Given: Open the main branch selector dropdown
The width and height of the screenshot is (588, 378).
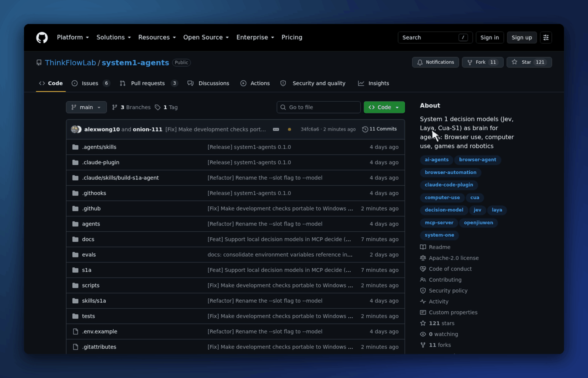Looking at the screenshot, I should coord(86,107).
